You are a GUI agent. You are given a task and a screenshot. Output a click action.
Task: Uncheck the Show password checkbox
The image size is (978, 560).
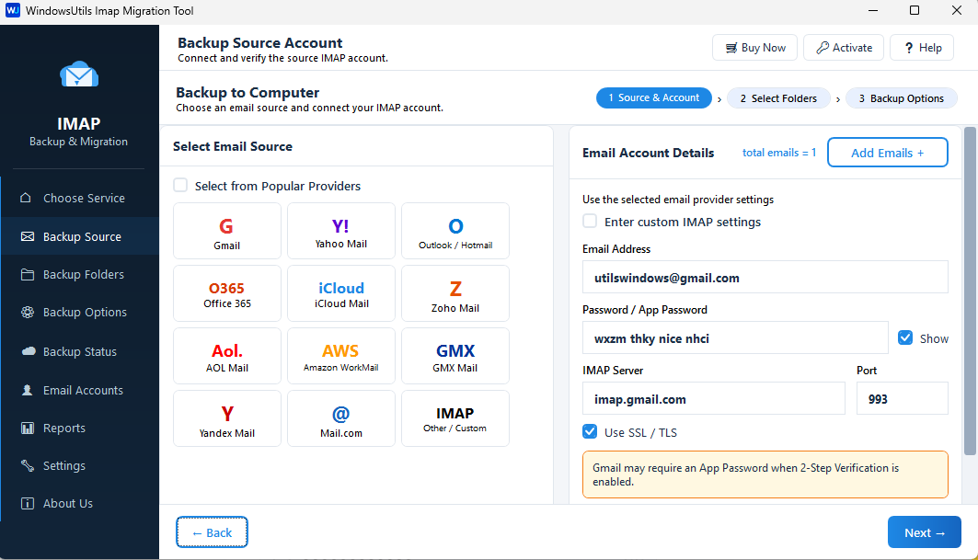pyautogui.click(x=905, y=337)
